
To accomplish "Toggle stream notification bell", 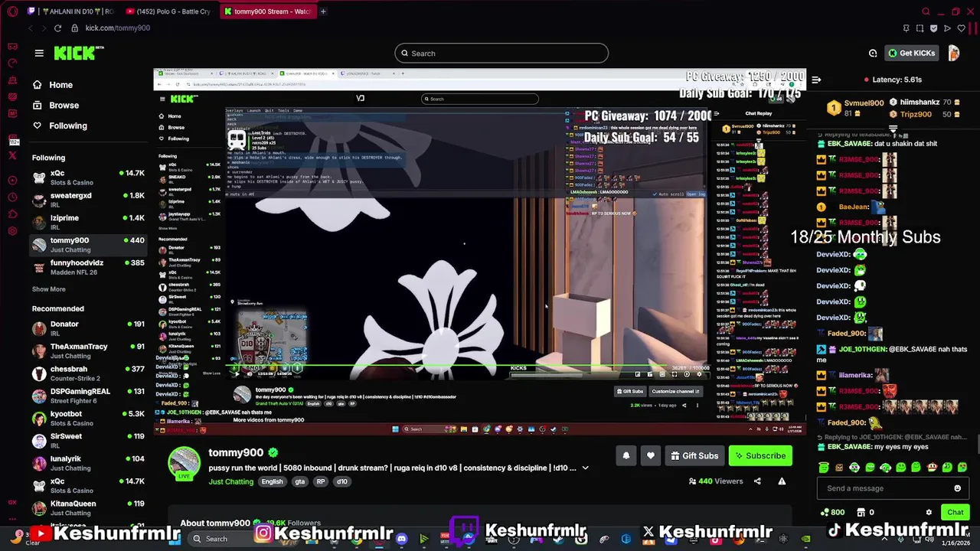I will coord(626,455).
